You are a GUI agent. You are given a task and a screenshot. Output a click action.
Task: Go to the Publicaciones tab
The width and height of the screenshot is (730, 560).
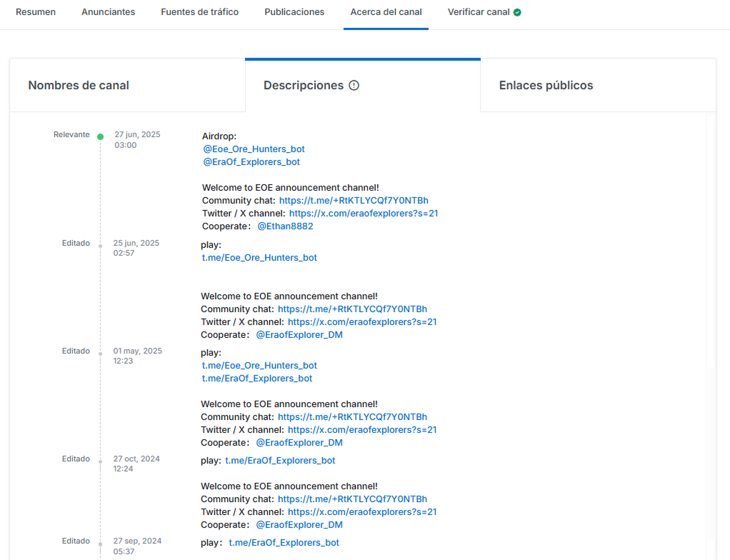click(294, 12)
